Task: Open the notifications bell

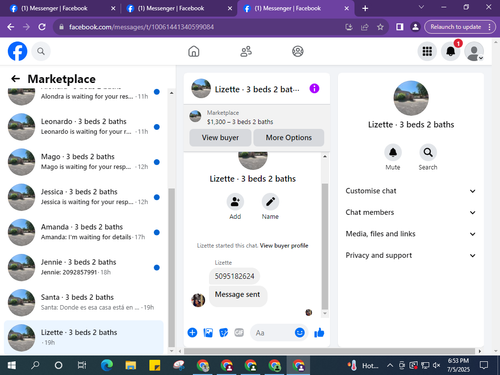Action: [451, 51]
